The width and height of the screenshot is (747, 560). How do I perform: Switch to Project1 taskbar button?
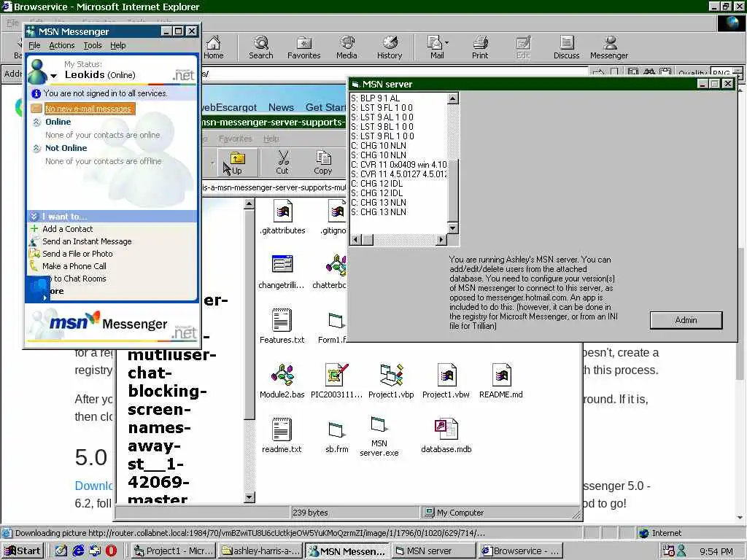[174, 551]
